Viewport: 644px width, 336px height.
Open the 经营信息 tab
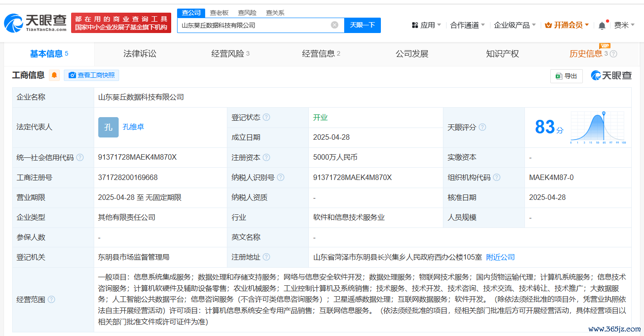(x=321, y=54)
